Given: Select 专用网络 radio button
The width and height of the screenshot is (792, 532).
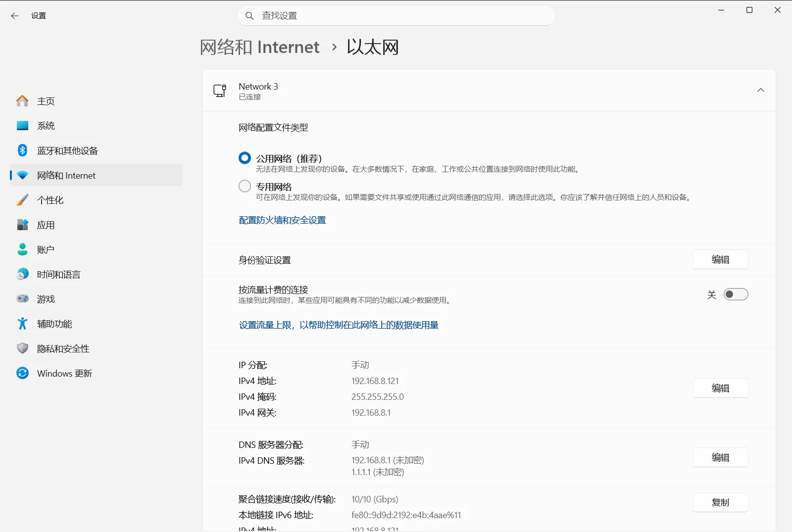Looking at the screenshot, I should 245,186.
